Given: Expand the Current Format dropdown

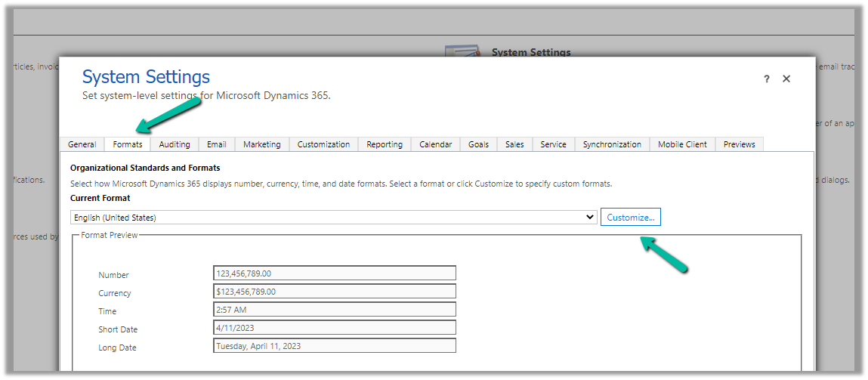Looking at the screenshot, I should point(333,218).
